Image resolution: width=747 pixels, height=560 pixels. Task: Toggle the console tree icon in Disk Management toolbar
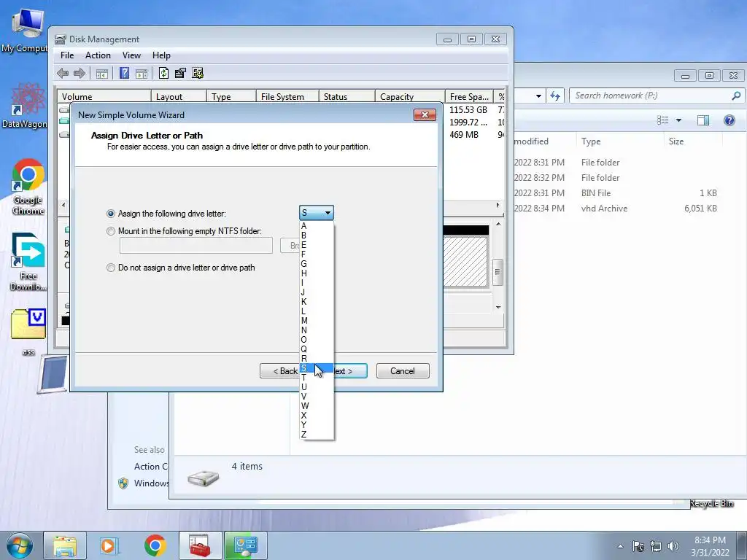pos(102,74)
